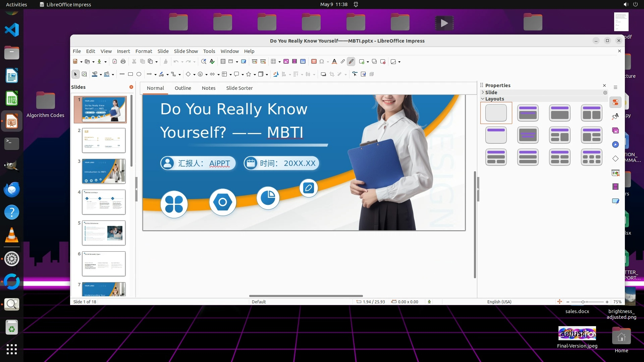Click the Insert Chart icon

pos(303,61)
